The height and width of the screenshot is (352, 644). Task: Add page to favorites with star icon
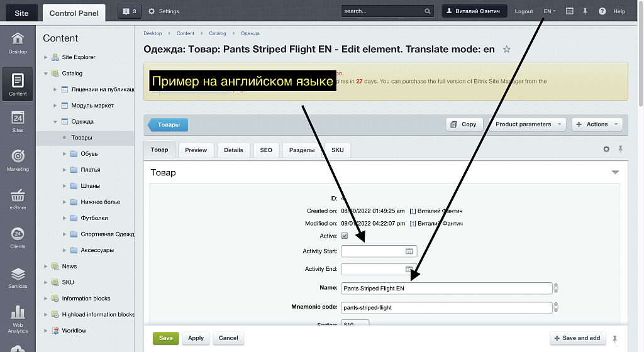(506, 49)
